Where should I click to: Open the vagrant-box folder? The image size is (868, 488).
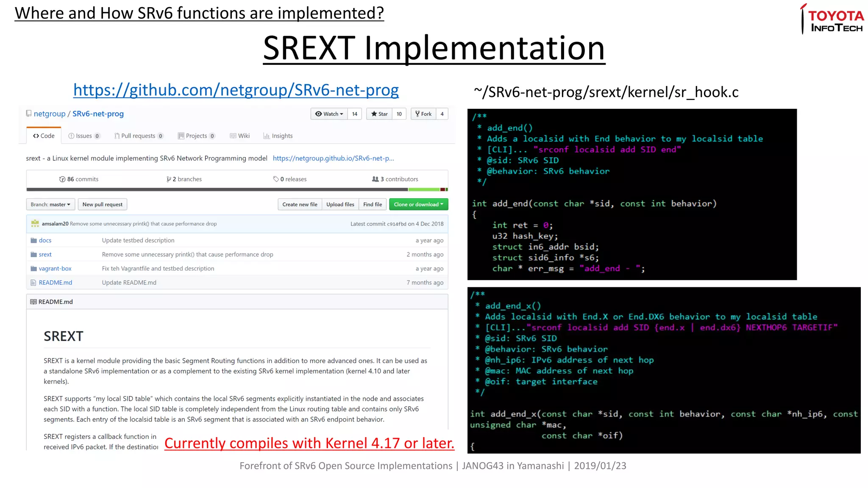55,269
